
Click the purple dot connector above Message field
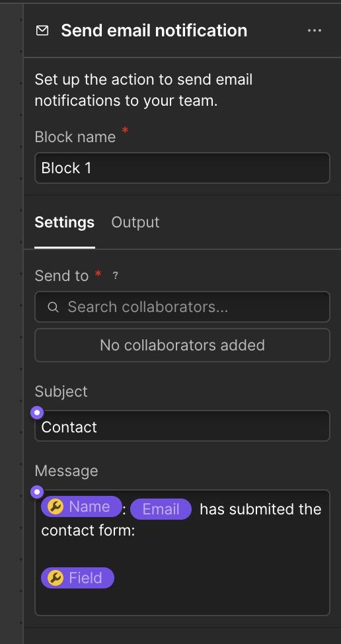(38, 491)
